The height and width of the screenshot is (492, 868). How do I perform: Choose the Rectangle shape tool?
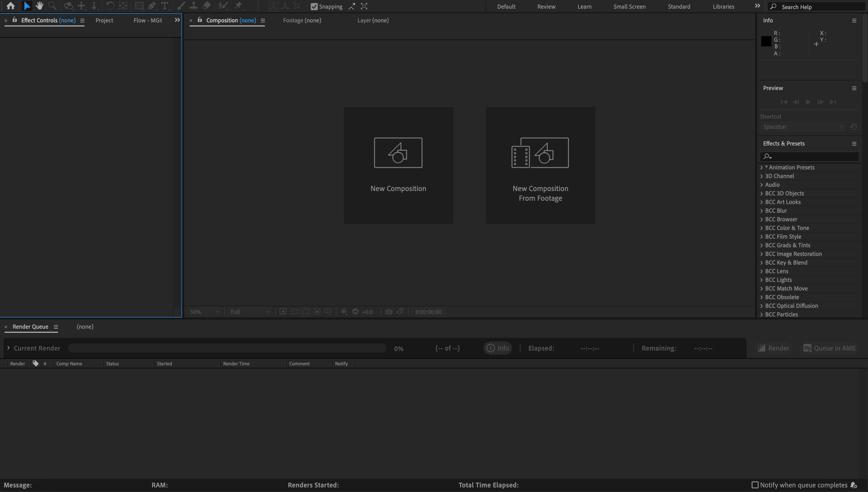(x=139, y=6)
